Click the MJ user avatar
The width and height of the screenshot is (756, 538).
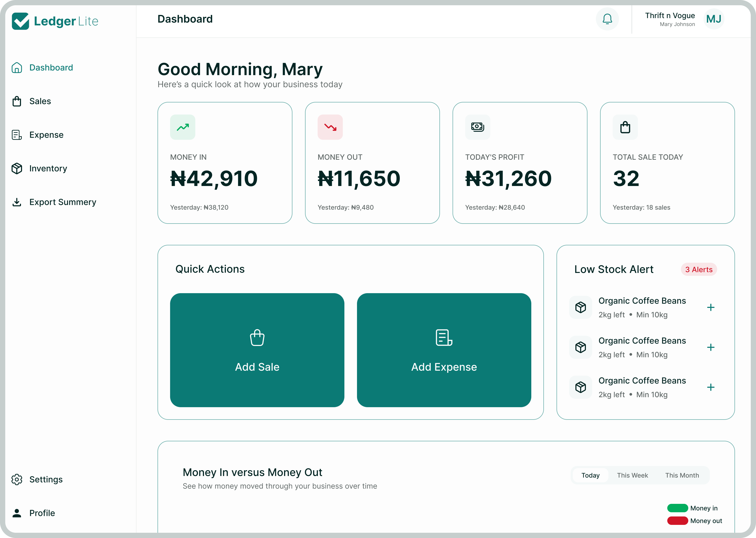pyautogui.click(x=714, y=19)
